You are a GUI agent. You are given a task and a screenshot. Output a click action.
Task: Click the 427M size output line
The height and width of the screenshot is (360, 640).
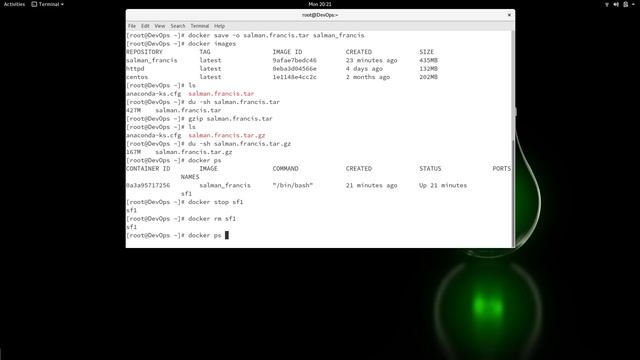173,110
